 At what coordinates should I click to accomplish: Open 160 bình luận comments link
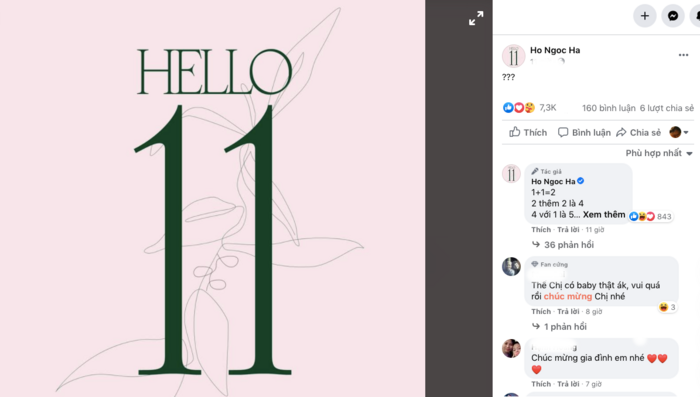pos(608,108)
